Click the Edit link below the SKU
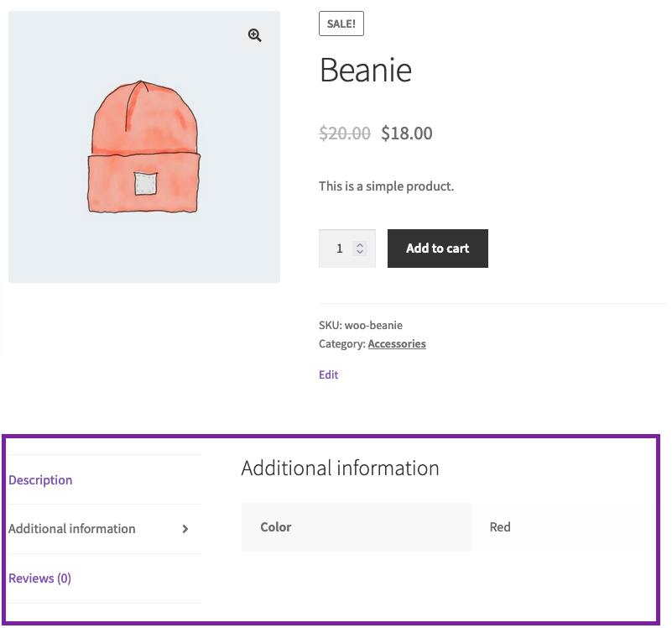672x628 pixels. point(328,374)
